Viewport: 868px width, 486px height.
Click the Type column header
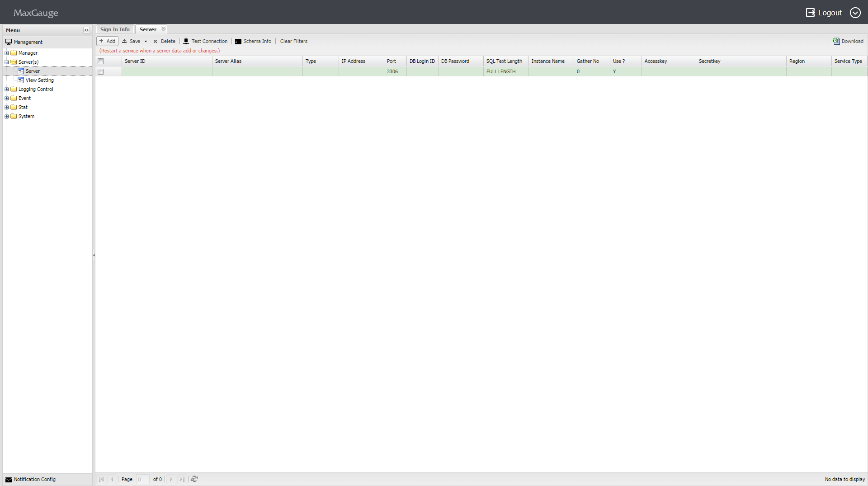(321, 61)
